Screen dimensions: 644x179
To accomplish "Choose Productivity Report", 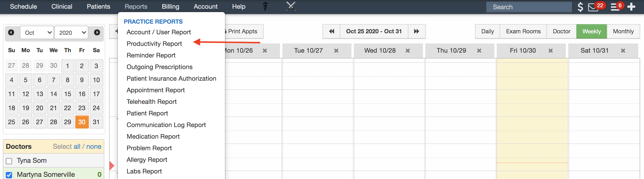I will (x=154, y=43).
